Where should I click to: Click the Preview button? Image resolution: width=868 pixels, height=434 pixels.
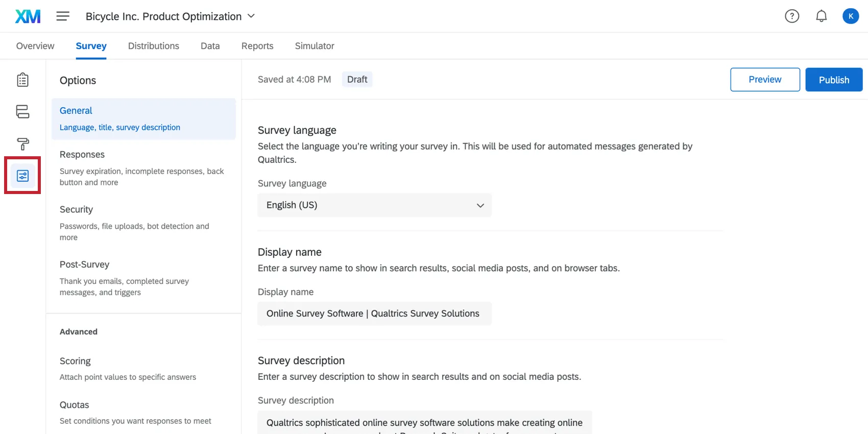(x=765, y=80)
